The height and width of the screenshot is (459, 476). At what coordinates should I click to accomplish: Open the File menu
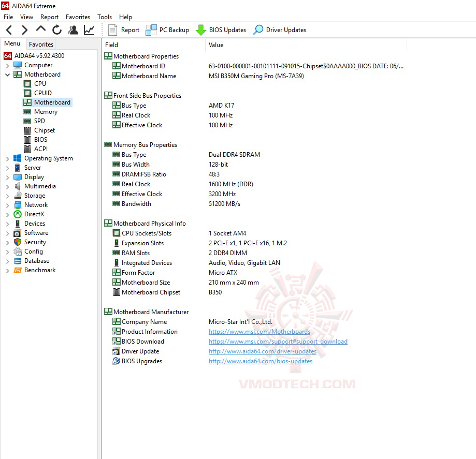pos(8,17)
